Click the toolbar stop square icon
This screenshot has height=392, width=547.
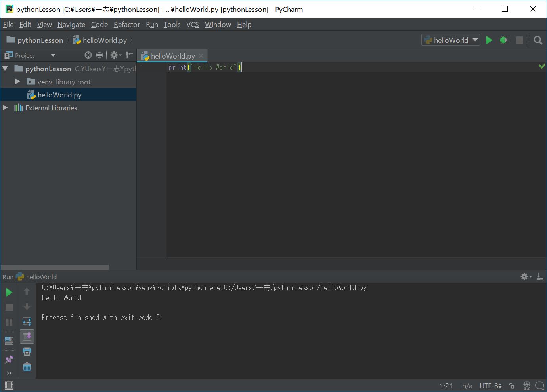pos(519,40)
